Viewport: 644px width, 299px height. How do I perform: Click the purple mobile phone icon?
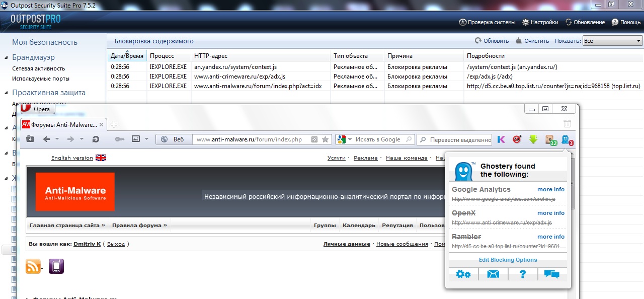[56, 266]
